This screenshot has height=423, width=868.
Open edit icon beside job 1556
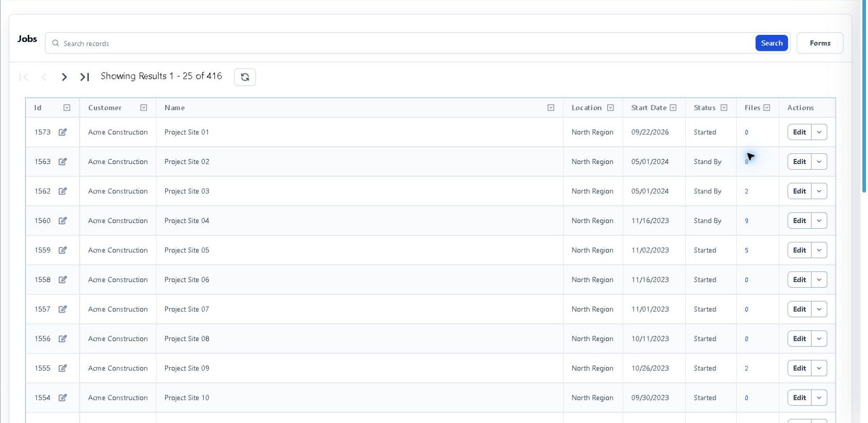pyautogui.click(x=63, y=338)
